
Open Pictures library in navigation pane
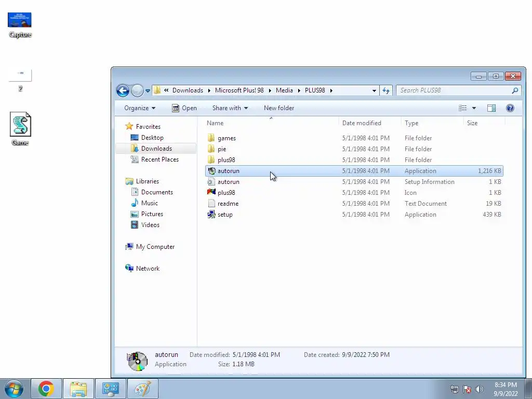152,214
